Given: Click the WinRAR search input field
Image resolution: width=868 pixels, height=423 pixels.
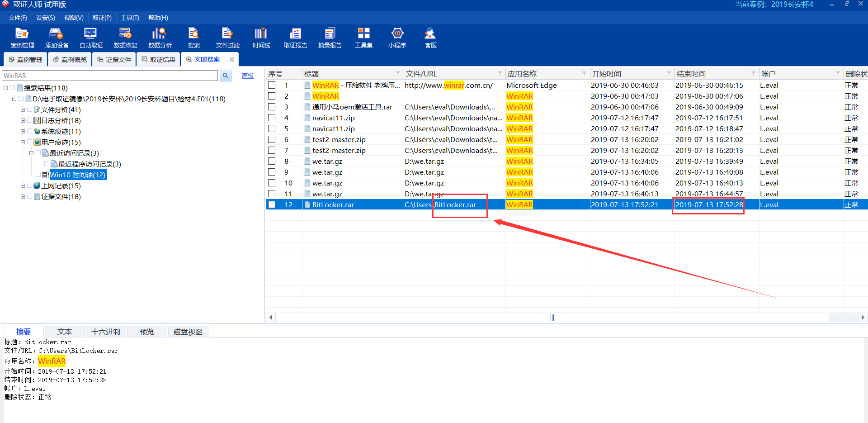Looking at the screenshot, I should [110, 76].
